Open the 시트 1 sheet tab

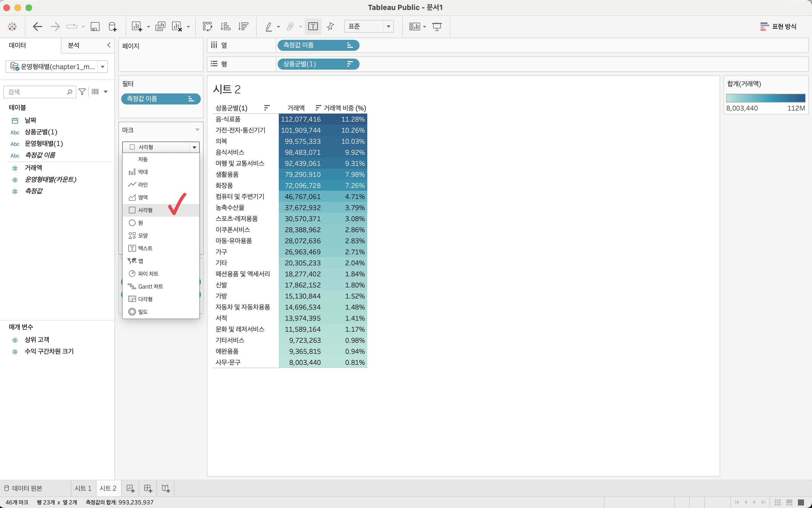pyautogui.click(x=83, y=488)
